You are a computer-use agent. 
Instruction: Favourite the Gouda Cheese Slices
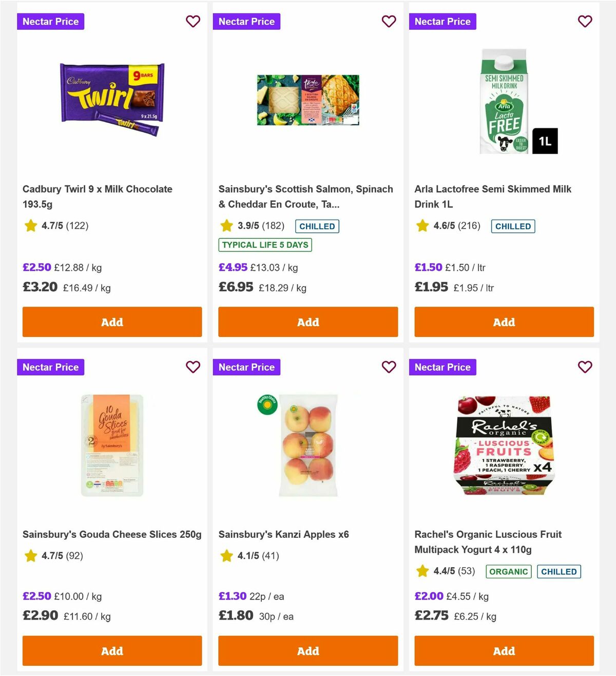(x=193, y=367)
